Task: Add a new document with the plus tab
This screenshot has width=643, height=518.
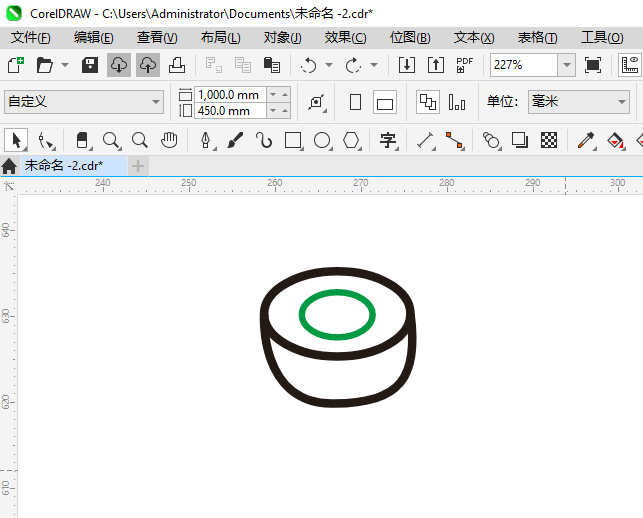Action: click(138, 166)
